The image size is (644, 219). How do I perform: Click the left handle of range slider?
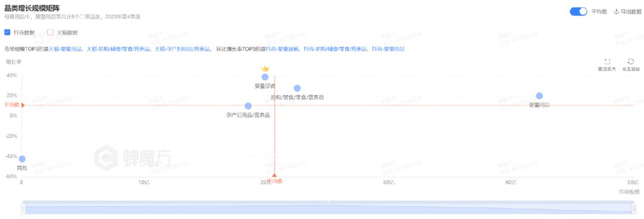[23, 209]
